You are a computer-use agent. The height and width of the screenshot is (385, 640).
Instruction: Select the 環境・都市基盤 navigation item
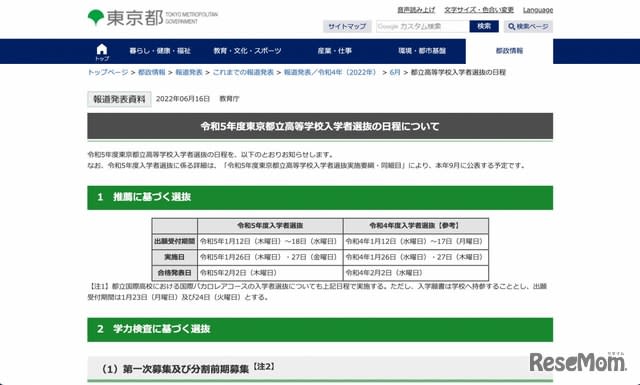pos(422,51)
